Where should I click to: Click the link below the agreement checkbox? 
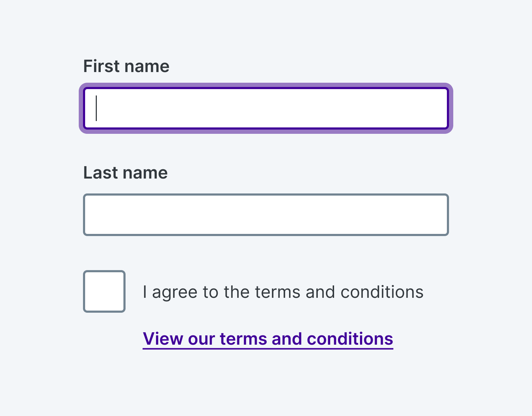coord(268,339)
